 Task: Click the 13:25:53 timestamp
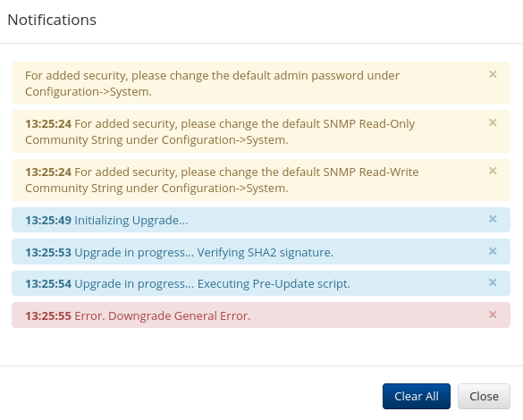(x=48, y=252)
